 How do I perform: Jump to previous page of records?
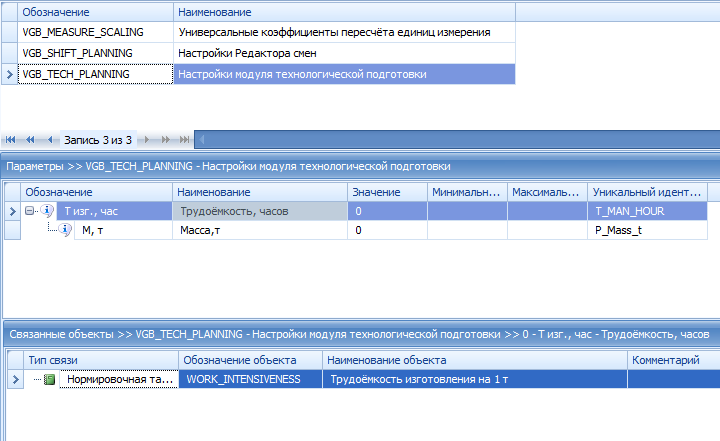tap(31, 139)
